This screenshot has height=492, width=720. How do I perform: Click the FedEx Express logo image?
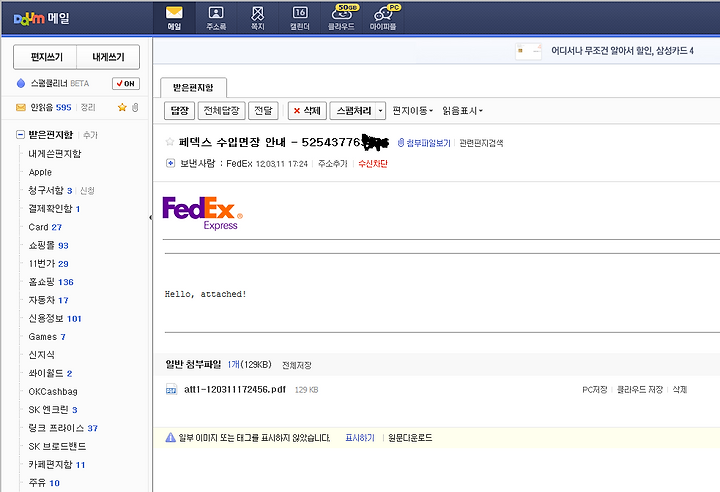202,213
